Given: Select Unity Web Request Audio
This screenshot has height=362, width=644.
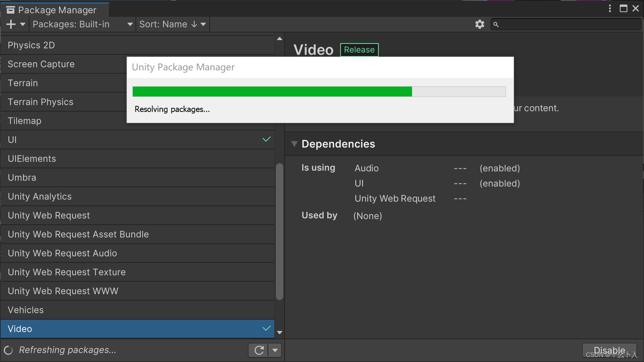Looking at the screenshot, I should click(138, 253).
